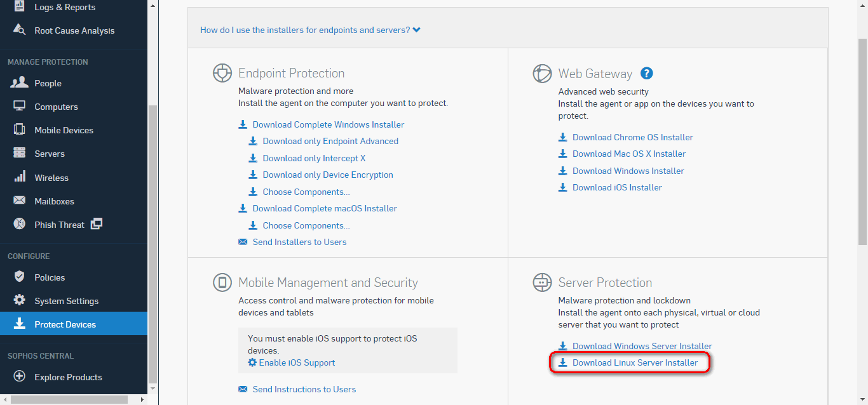This screenshot has width=868, height=405.
Task: Click the Root Cause Analysis icon
Action: [20, 30]
